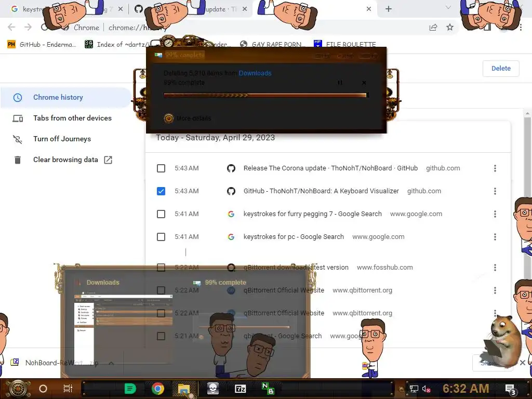Open the NohBoard-ReWrite zip downloaded file
Screen dimensions: 532x399
pos(54,363)
